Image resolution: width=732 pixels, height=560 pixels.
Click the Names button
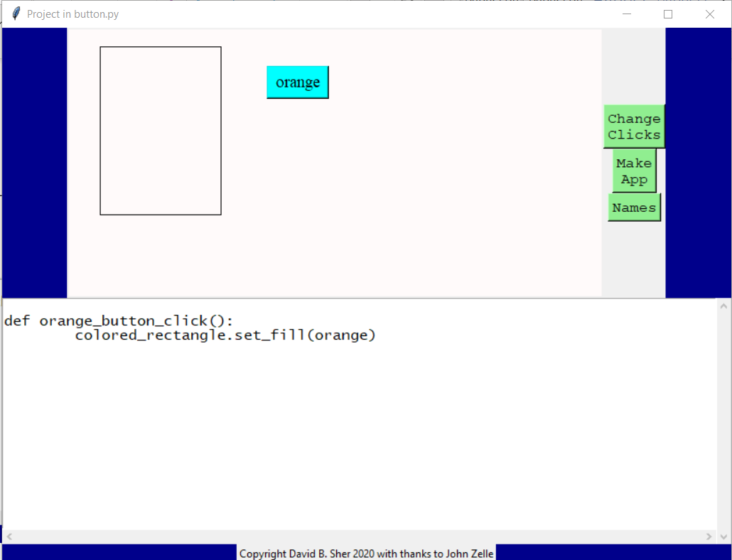[x=634, y=208]
